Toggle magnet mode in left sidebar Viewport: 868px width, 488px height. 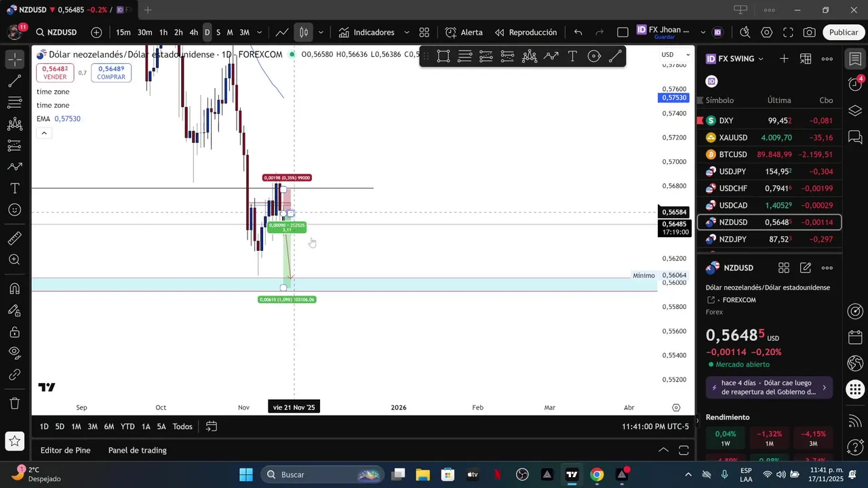coord(14,289)
